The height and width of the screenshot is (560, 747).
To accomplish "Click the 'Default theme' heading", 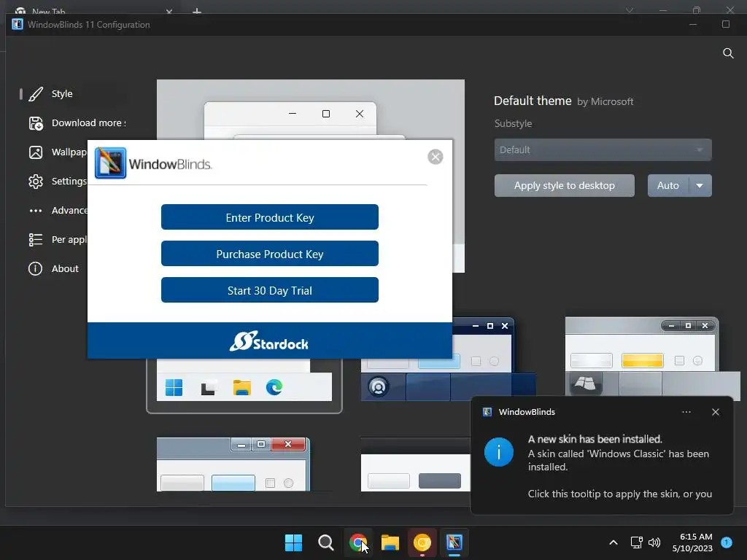I will tap(533, 101).
